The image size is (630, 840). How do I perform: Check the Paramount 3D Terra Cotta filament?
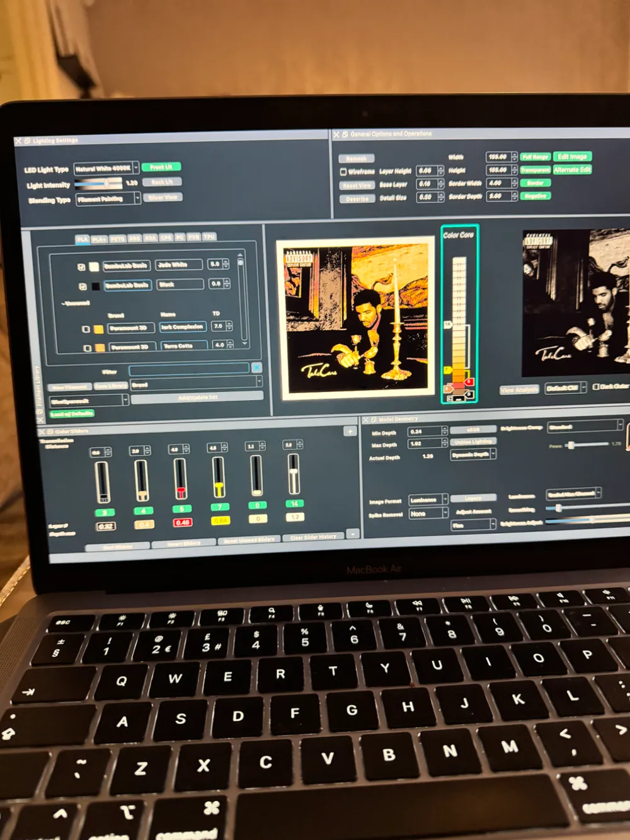coord(88,347)
